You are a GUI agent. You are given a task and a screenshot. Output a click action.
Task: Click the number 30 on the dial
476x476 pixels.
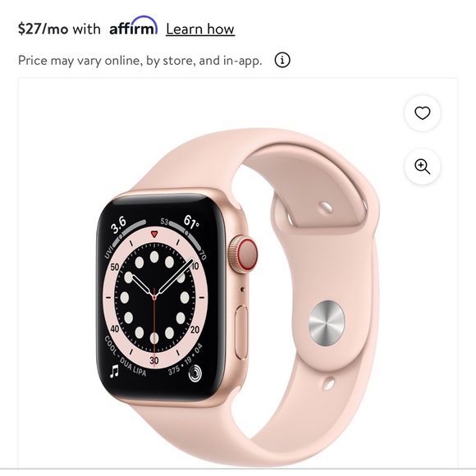[x=154, y=360]
